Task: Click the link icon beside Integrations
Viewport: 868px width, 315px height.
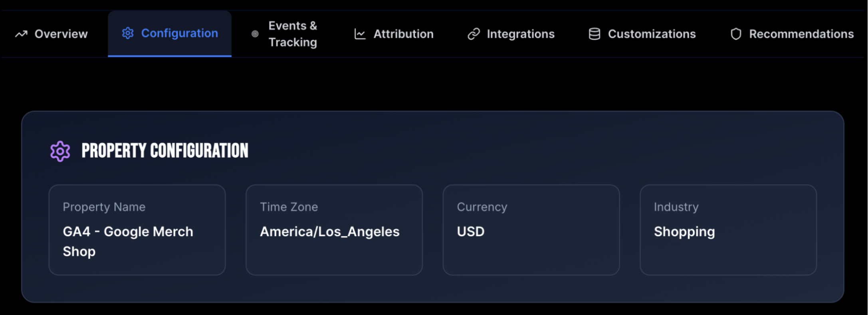Action: pos(473,34)
